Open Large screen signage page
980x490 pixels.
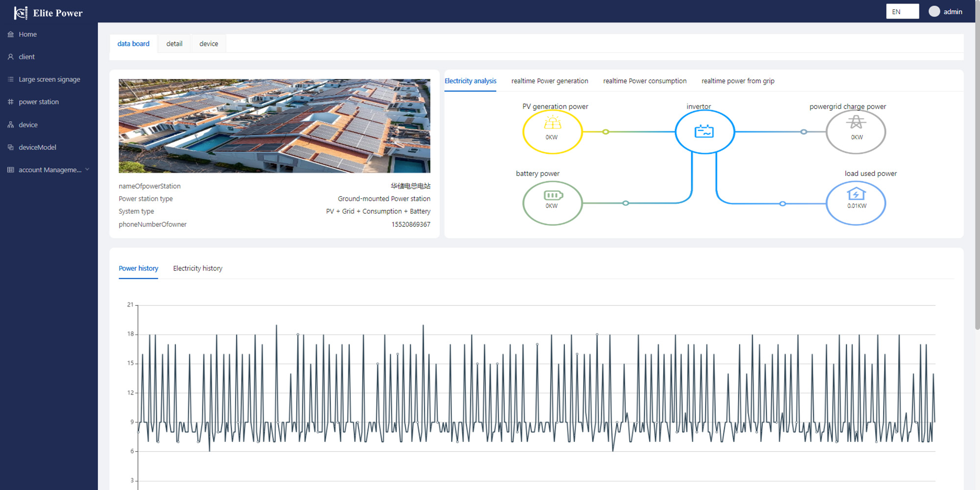pyautogui.click(x=49, y=79)
